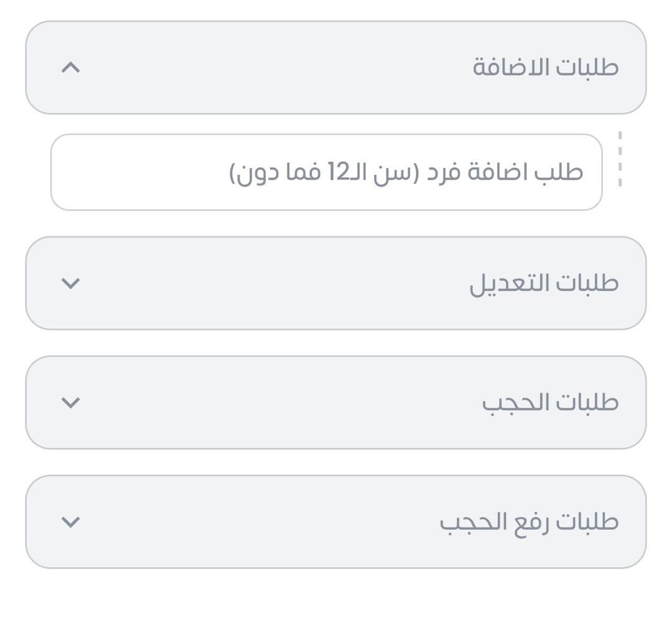This screenshot has height=627, width=672.
Task: Click the empty middle of طلبات رفع الحجب header
Action: point(249,522)
